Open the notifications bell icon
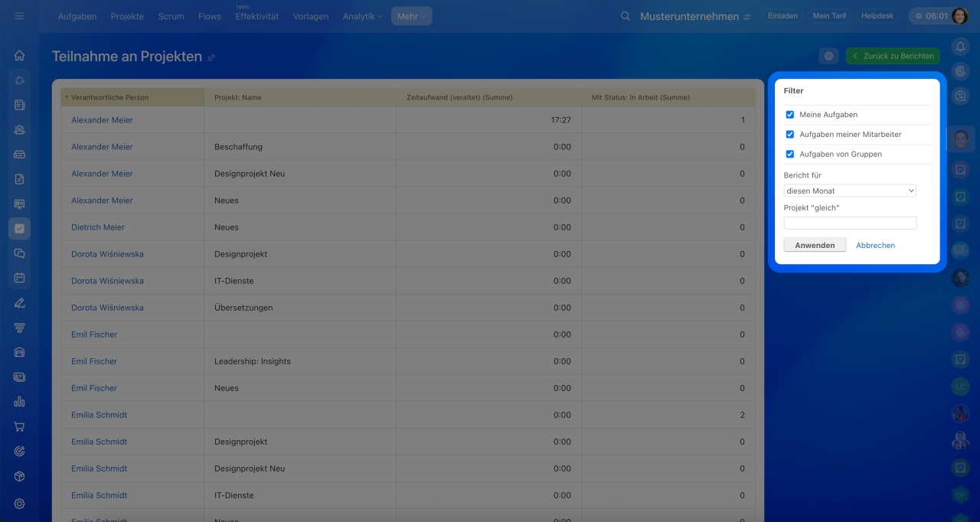 coord(960,47)
